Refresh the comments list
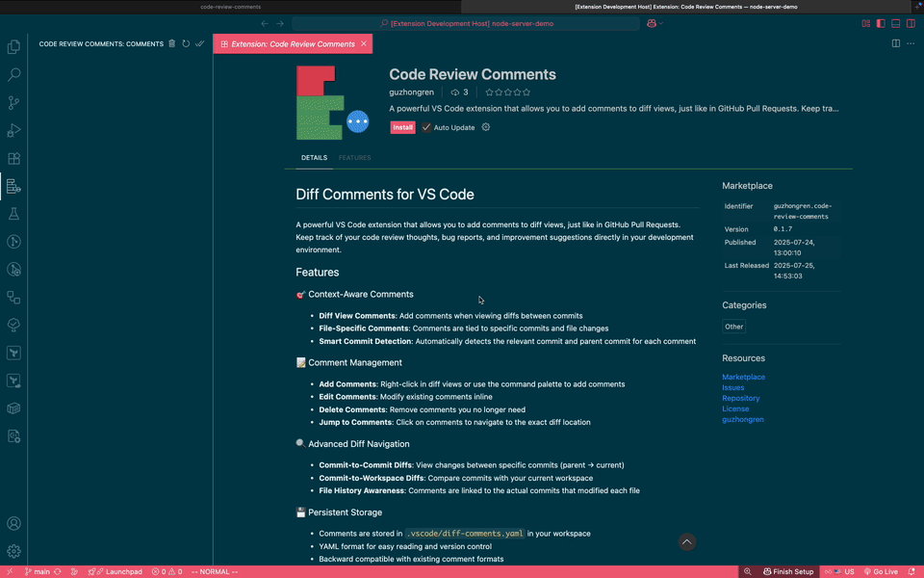Viewport: 924px width, 578px height. click(186, 43)
